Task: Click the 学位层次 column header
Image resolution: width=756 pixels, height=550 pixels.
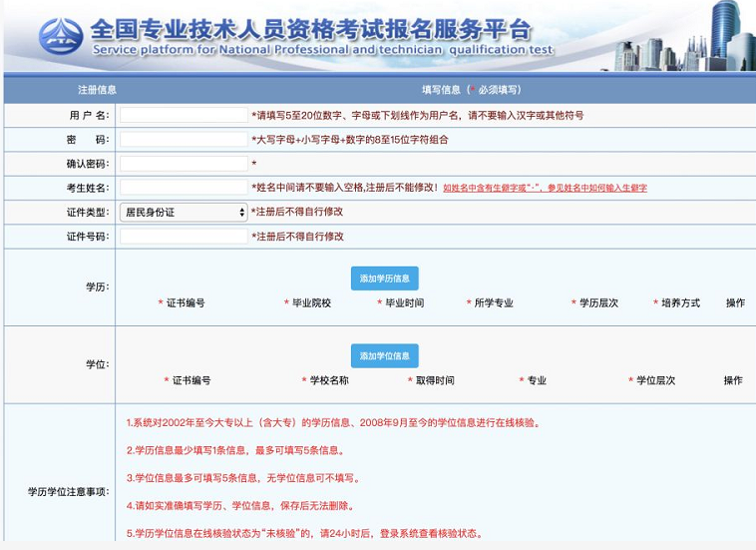Action: pyautogui.click(x=655, y=380)
